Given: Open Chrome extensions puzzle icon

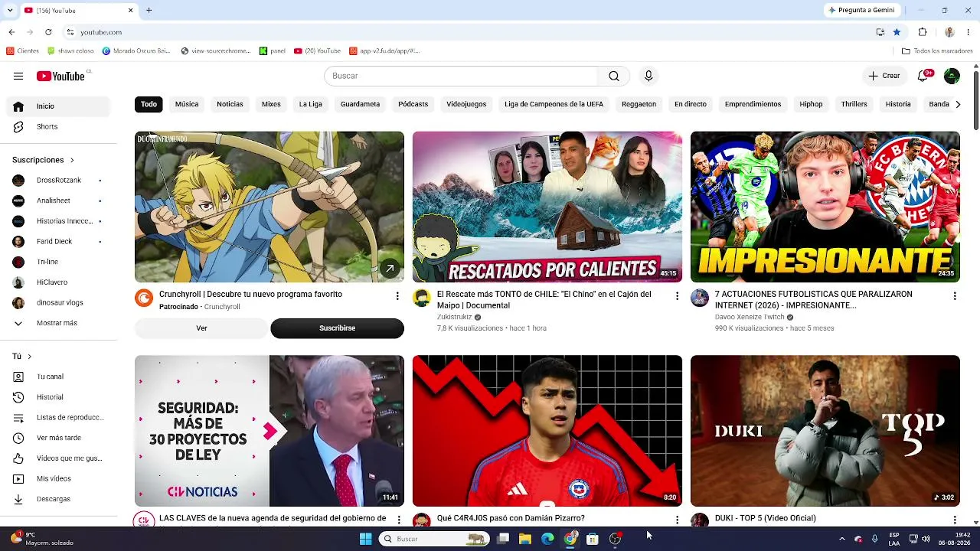Looking at the screenshot, I should pyautogui.click(x=923, y=32).
